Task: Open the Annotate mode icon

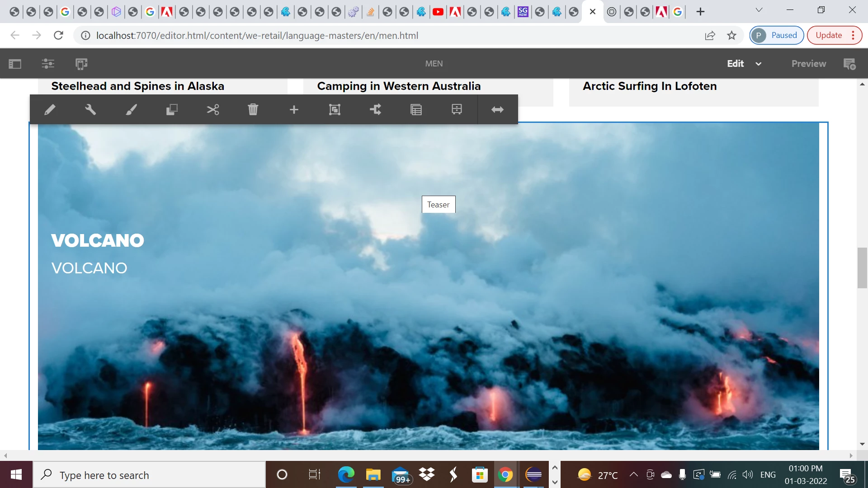Action: click(849, 64)
